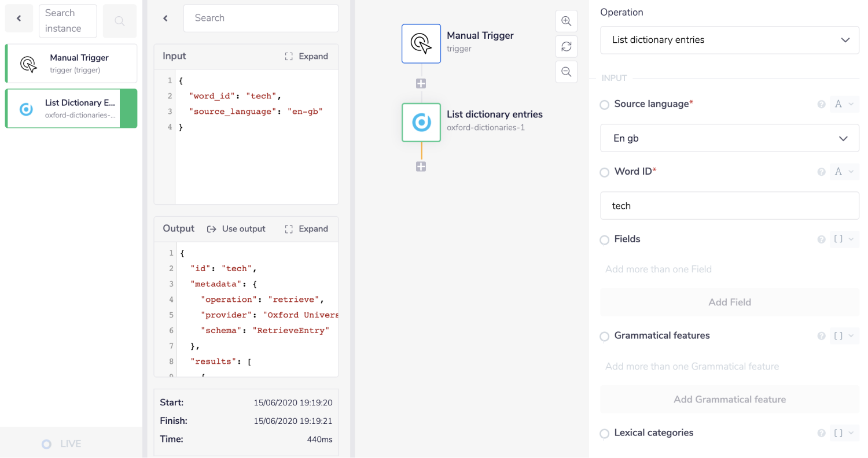Click the plus icon below Manual Trigger
868x458 pixels.
pyautogui.click(x=421, y=83)
